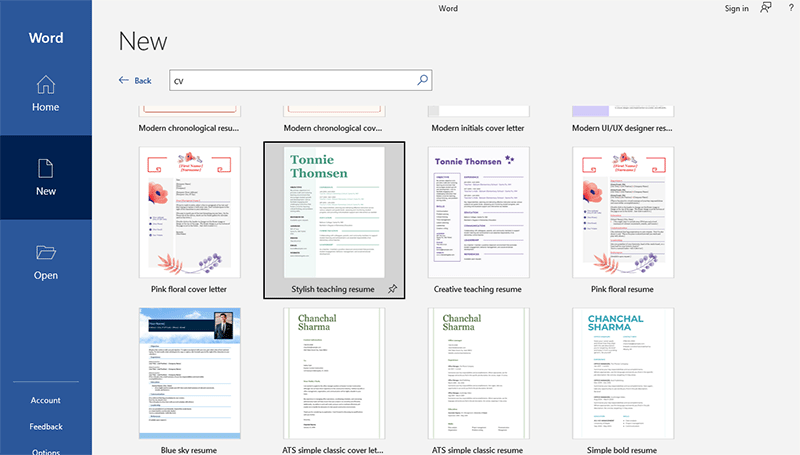Open the Simple bold resume thumbnail
This screenshot has width=800, height=455.
tap(623, 373)
